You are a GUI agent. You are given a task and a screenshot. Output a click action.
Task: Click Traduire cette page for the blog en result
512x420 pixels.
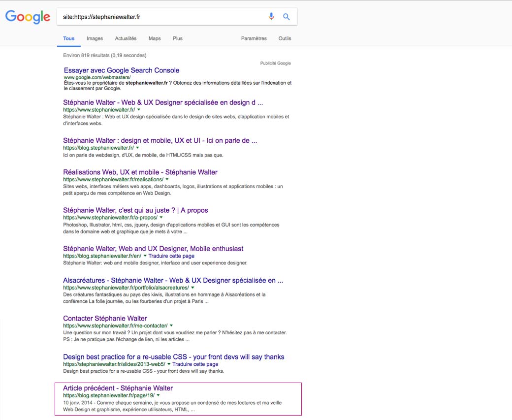point(171,256)
